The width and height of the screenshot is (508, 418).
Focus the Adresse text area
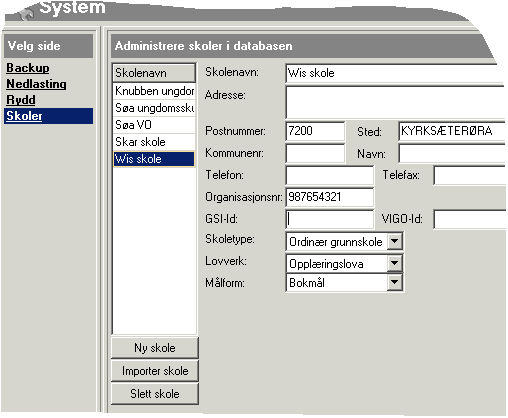[396, 102]
